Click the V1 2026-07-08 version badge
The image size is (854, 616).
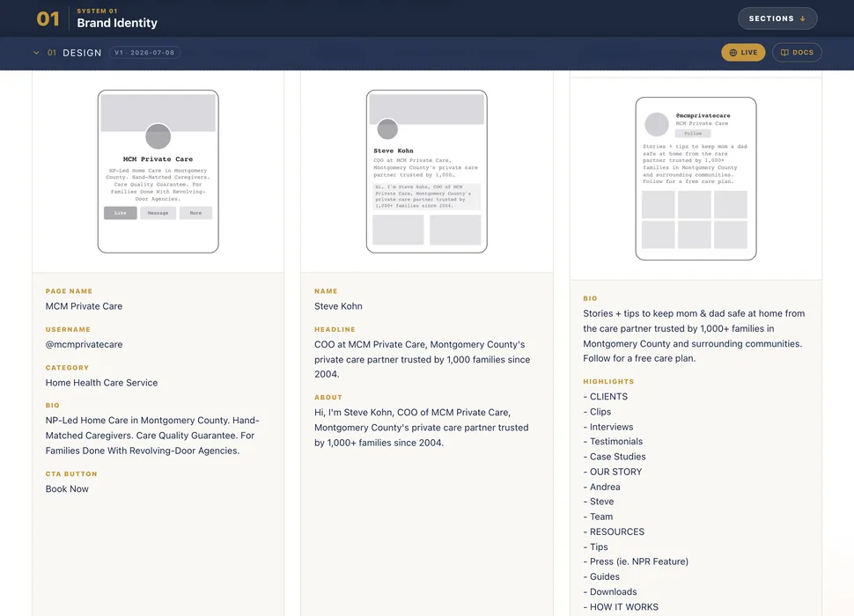(x=144, y=53)
